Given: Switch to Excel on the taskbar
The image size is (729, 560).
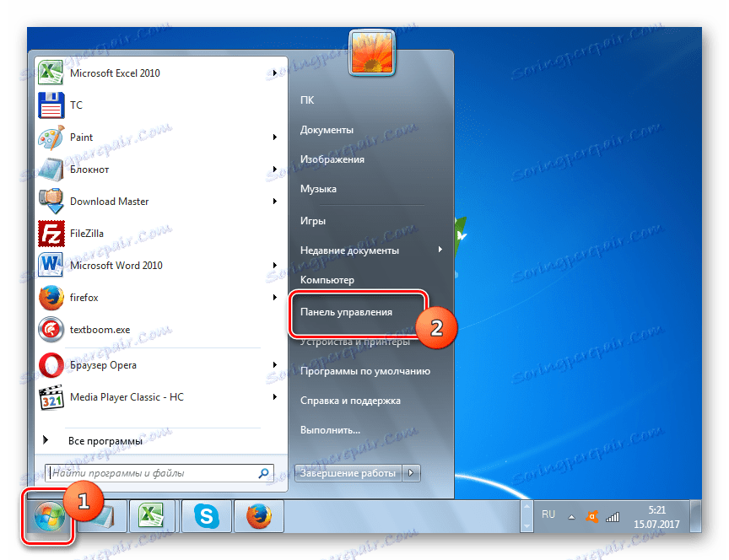Looking at the screenshot, I should [x=152, y=516].
